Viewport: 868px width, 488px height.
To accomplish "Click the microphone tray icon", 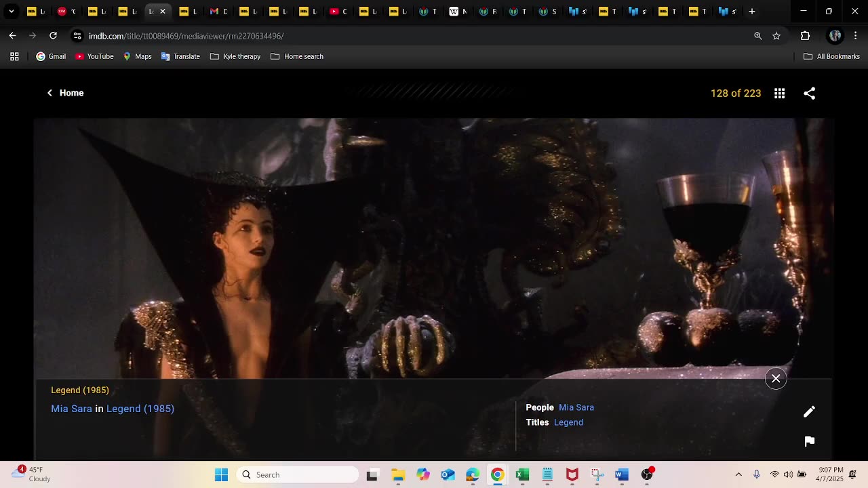I will 757,474.
